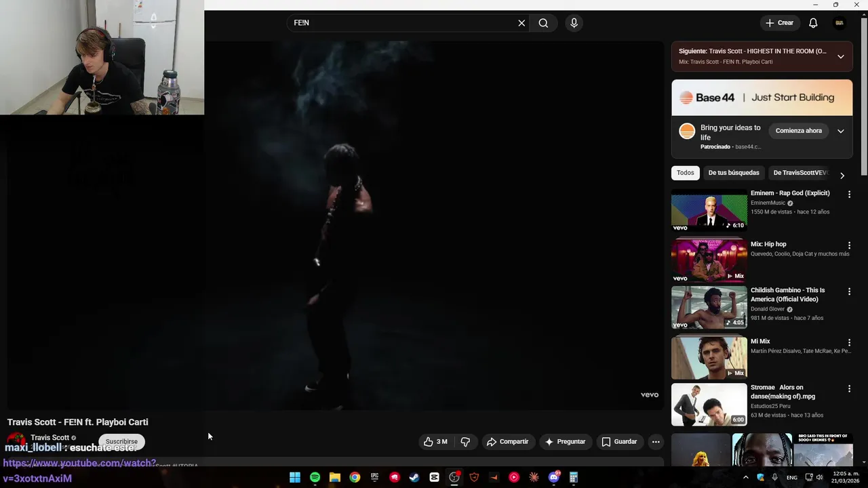The image size is (868, 488).
Task: Start voice search with the microphone
Action: coord(574,23)
